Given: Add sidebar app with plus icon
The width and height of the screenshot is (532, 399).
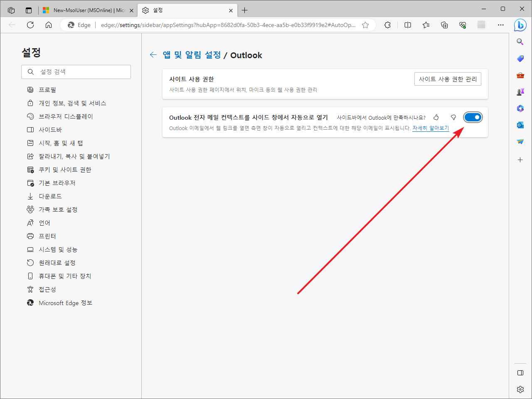Looking at the screenshot, I should (520, 160).
